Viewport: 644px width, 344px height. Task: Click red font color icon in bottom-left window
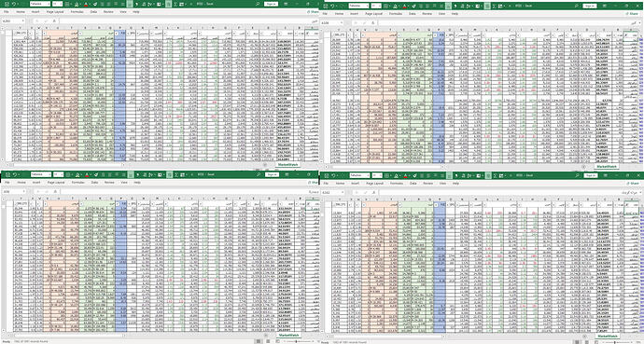click(x=87, y=174)
